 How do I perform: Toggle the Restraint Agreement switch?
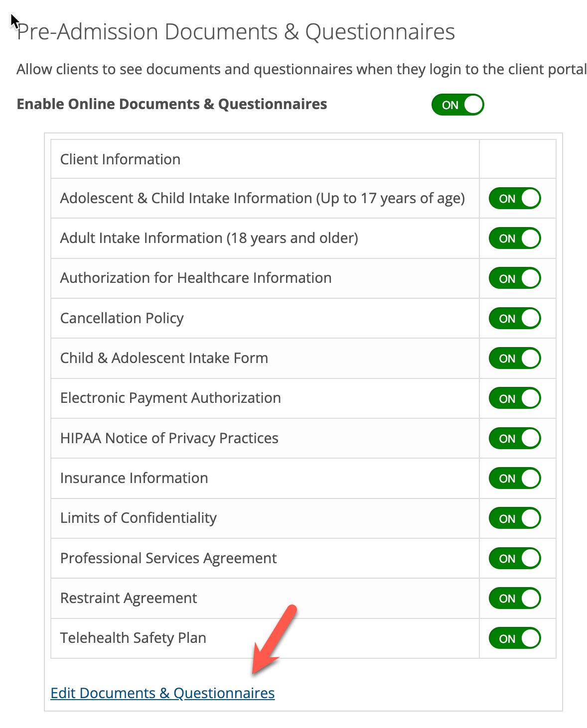pyautogui.click(x=514, y=598)
